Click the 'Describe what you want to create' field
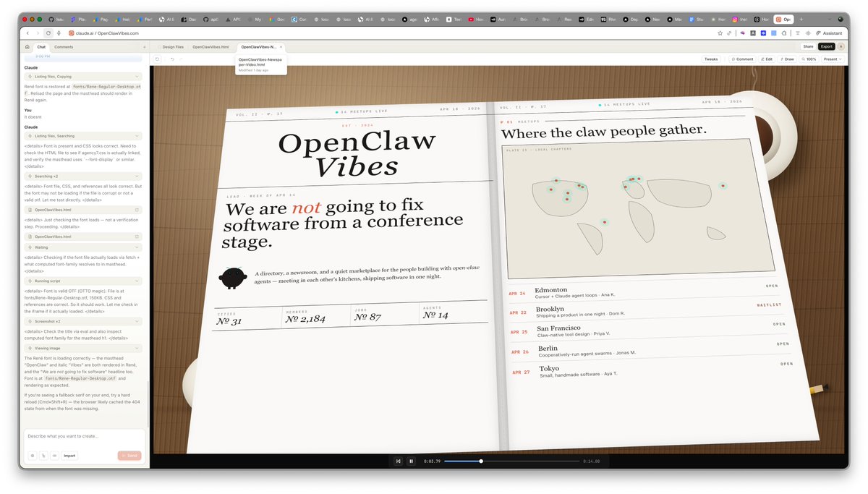 (85, 436)
